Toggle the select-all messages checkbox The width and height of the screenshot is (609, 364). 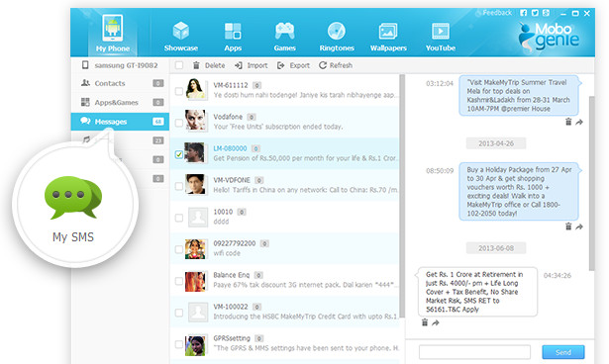pos(179,65)
